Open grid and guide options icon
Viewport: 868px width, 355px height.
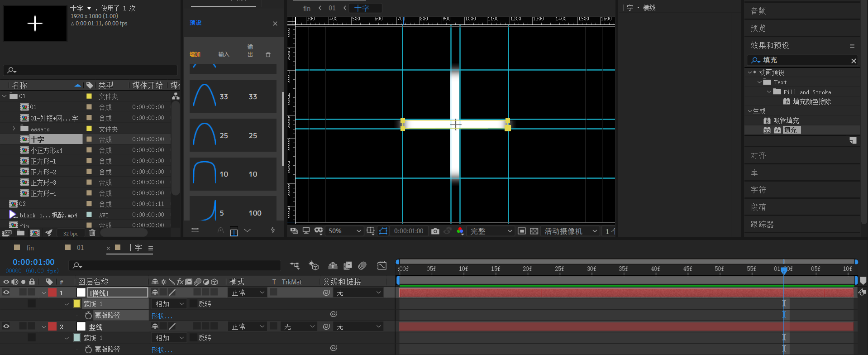(x=371, y=231)
